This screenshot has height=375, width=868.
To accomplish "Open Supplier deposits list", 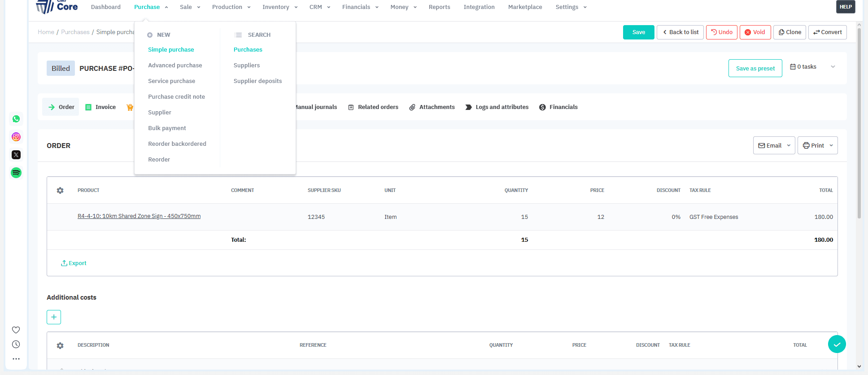I will [257, 81].
